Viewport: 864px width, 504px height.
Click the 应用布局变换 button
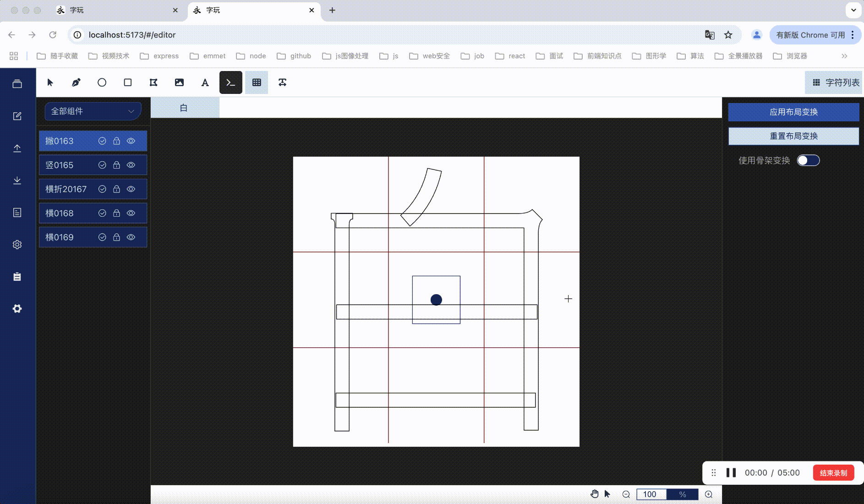pos(793,112)
